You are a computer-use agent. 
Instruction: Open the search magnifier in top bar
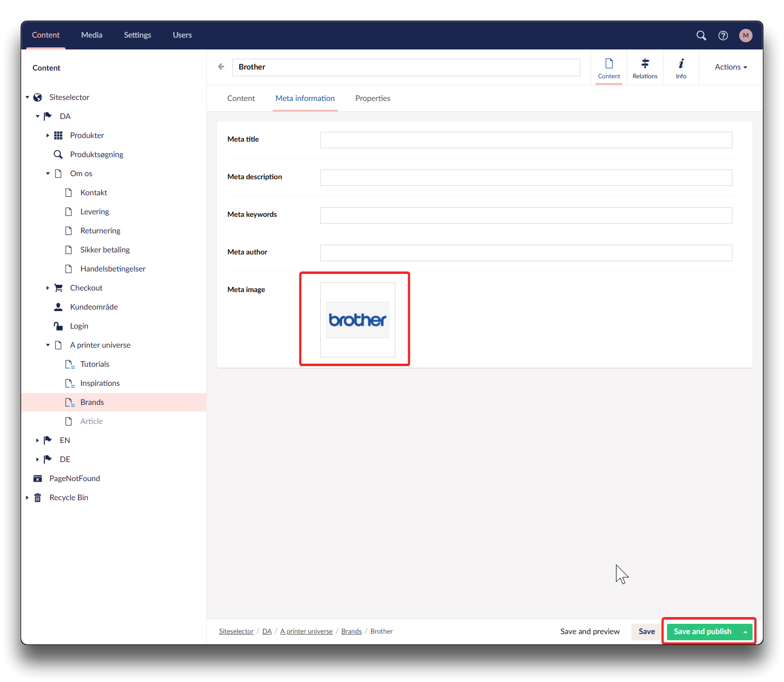coord(701,36)
